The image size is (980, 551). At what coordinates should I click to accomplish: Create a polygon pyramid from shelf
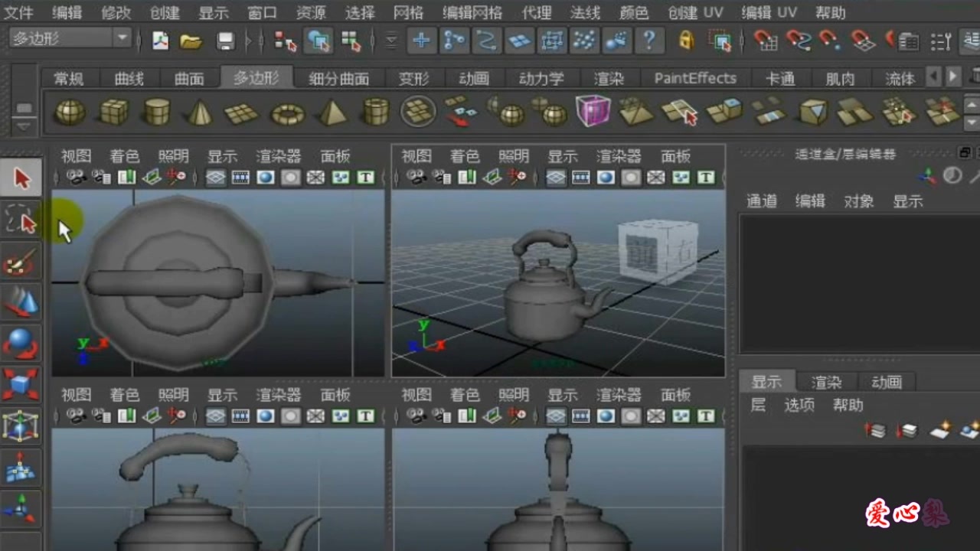click(x=332, y=112)
